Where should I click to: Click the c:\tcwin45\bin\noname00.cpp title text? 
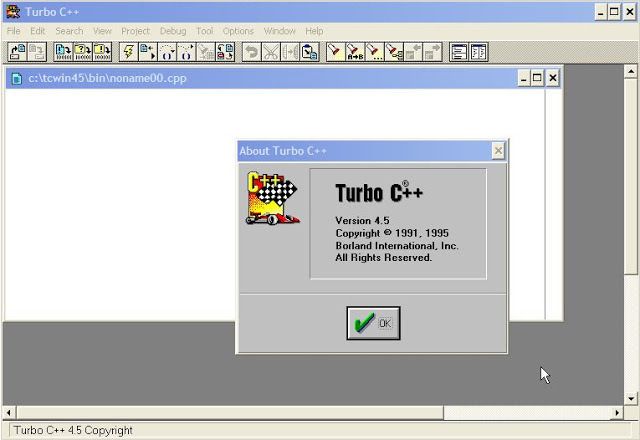click(x=107, y=78)
